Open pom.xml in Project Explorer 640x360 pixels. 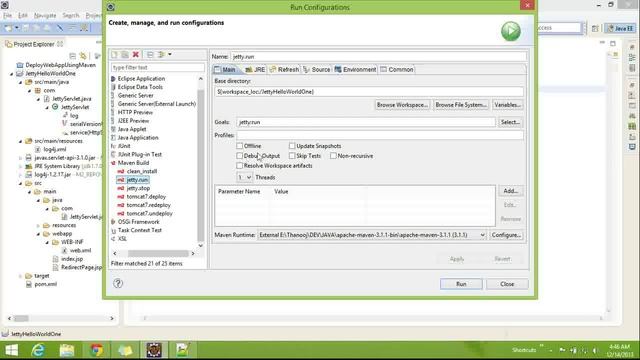[x=45, y=284]
